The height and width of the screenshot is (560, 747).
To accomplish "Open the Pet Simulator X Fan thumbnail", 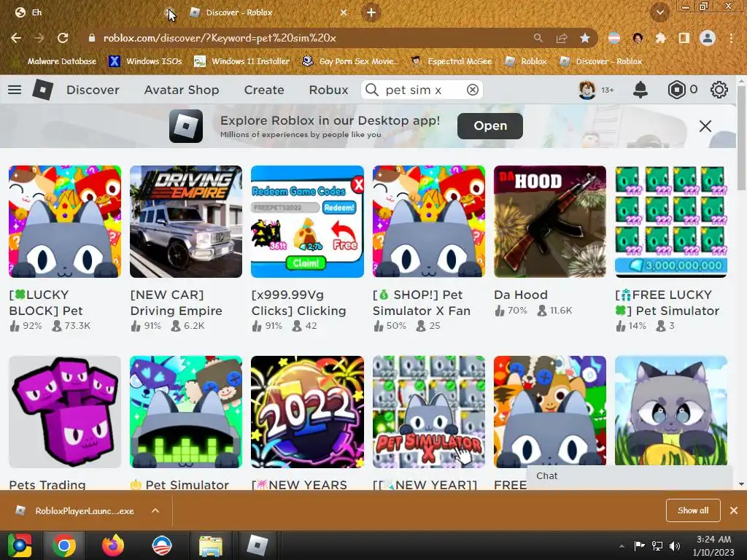I will tap(429, 222).
